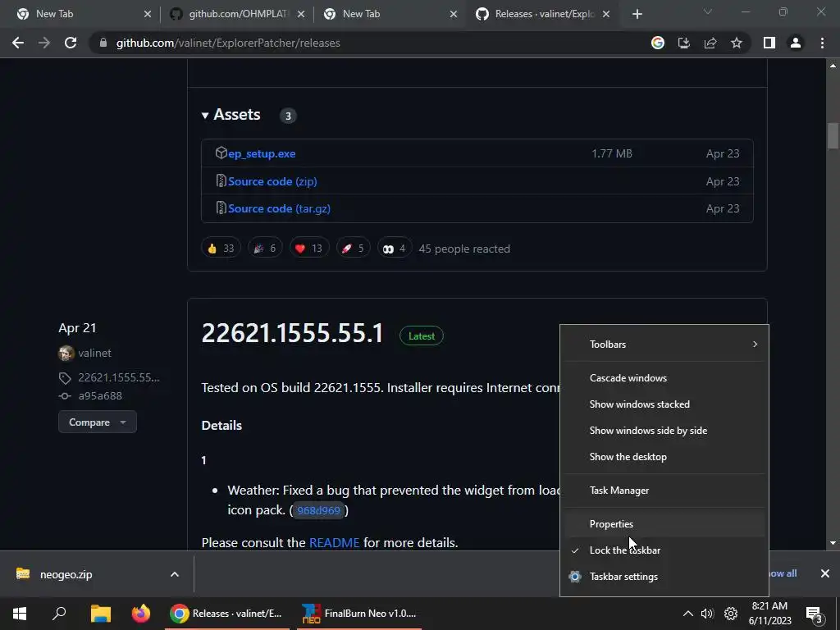
Task: Open the Chrome profile menu
Action: click(x=796, y=43)
